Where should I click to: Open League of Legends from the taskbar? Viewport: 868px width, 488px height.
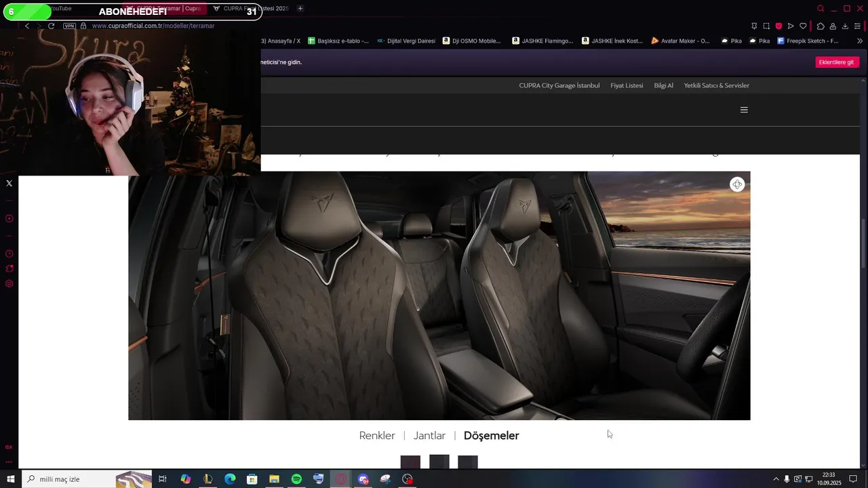208,479
